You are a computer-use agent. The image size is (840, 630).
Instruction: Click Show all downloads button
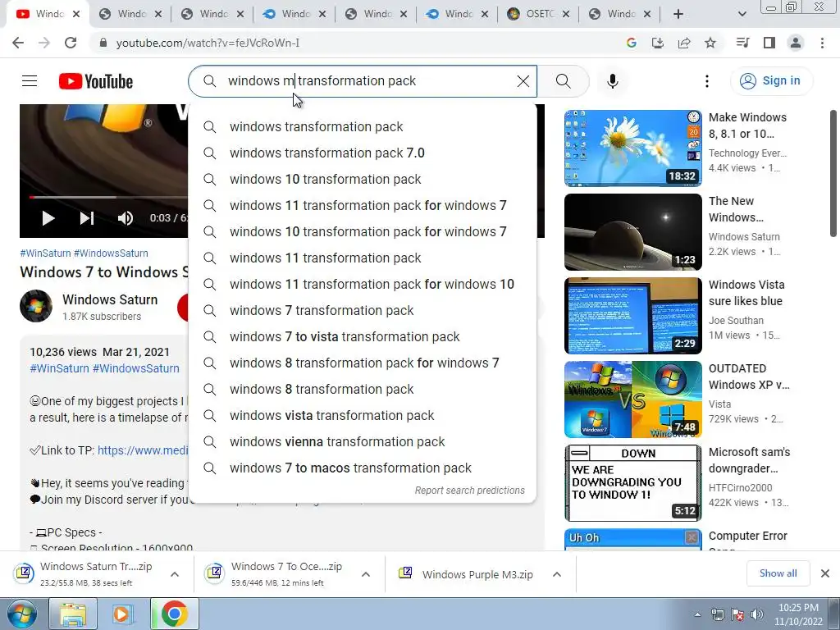click(x=778, y=573)
